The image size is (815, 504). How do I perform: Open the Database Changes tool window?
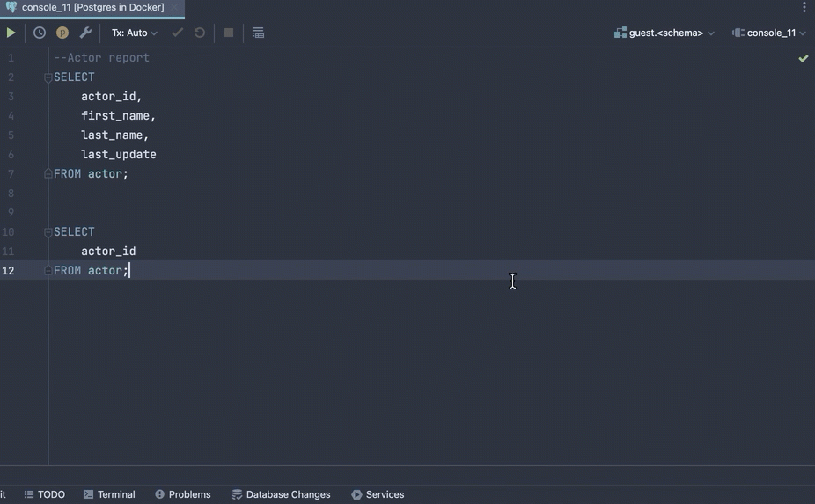pyautogui.click(x=281, y=494)
